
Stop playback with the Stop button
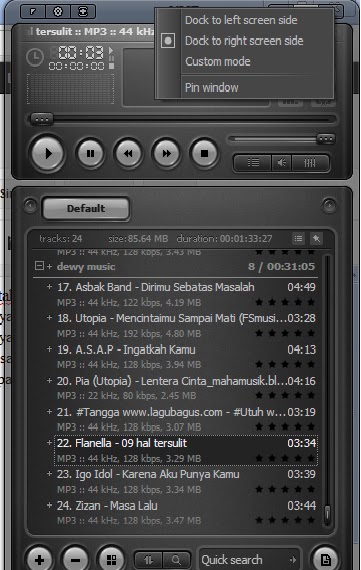204,154
